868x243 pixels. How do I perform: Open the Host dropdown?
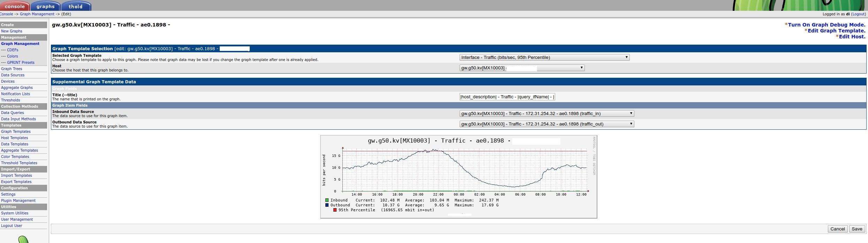pyautogui.click(x=522, y=68)
